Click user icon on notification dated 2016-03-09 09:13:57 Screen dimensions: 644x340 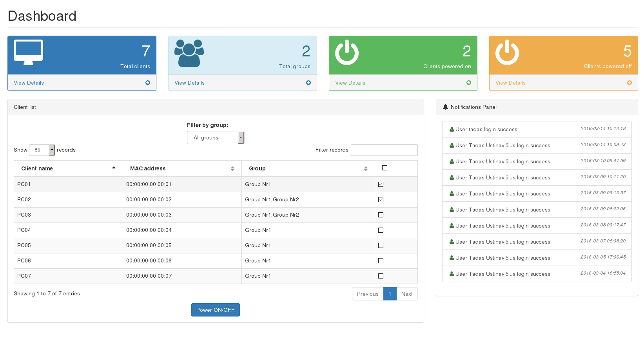pos(452,194)
